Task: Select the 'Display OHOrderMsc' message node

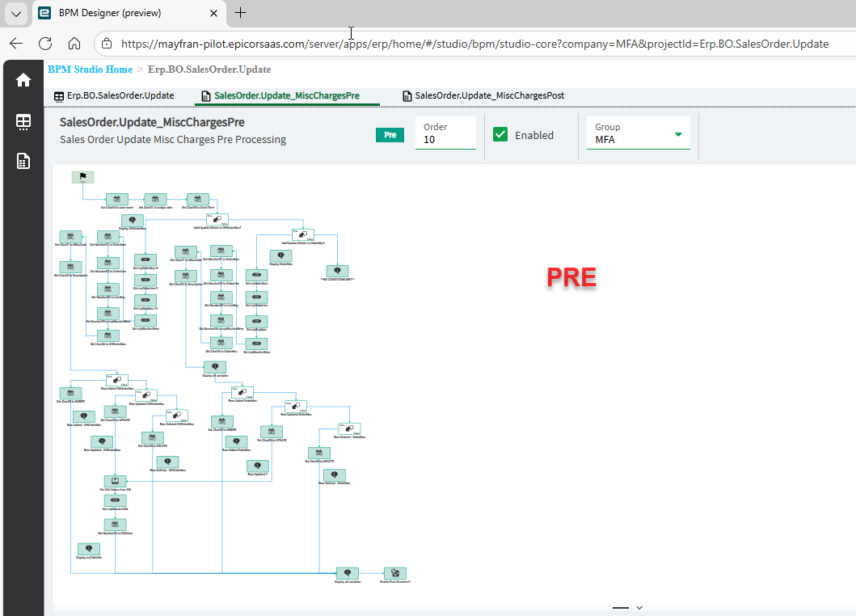Action: click(132, 221)
